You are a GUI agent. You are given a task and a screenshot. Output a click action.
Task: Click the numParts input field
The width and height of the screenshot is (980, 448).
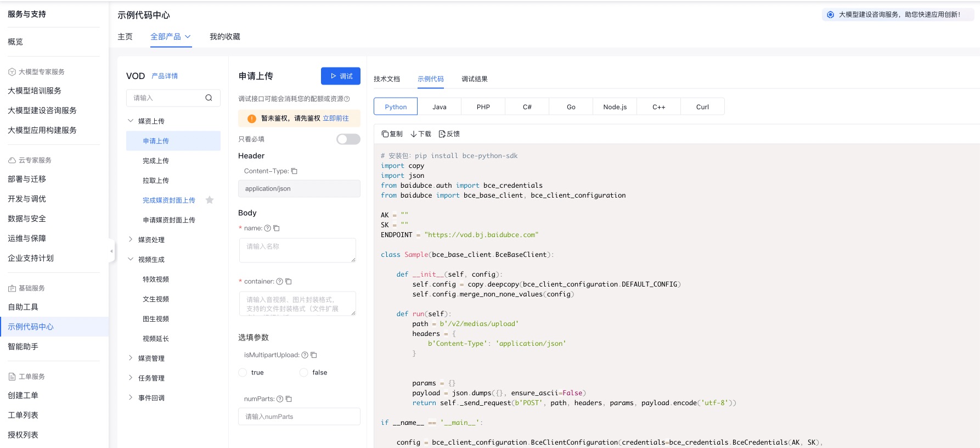299,417
